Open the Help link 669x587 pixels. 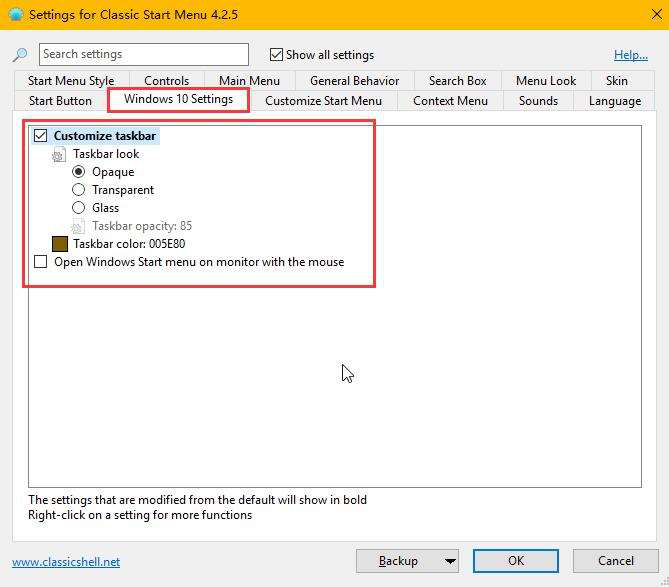(x=631, y=55)
